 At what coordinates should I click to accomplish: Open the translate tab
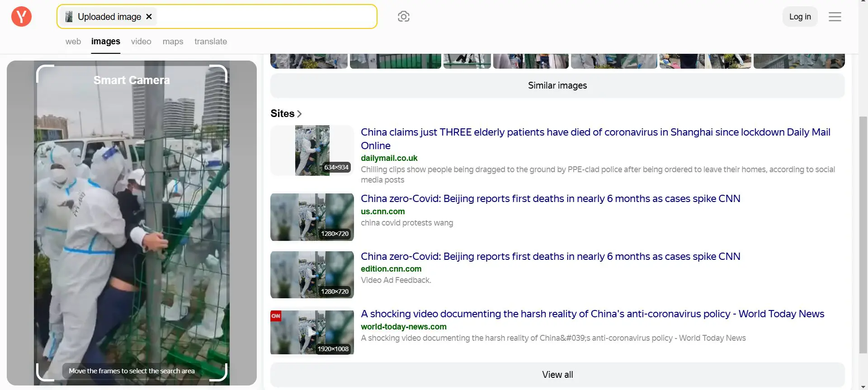click(211, 42)
